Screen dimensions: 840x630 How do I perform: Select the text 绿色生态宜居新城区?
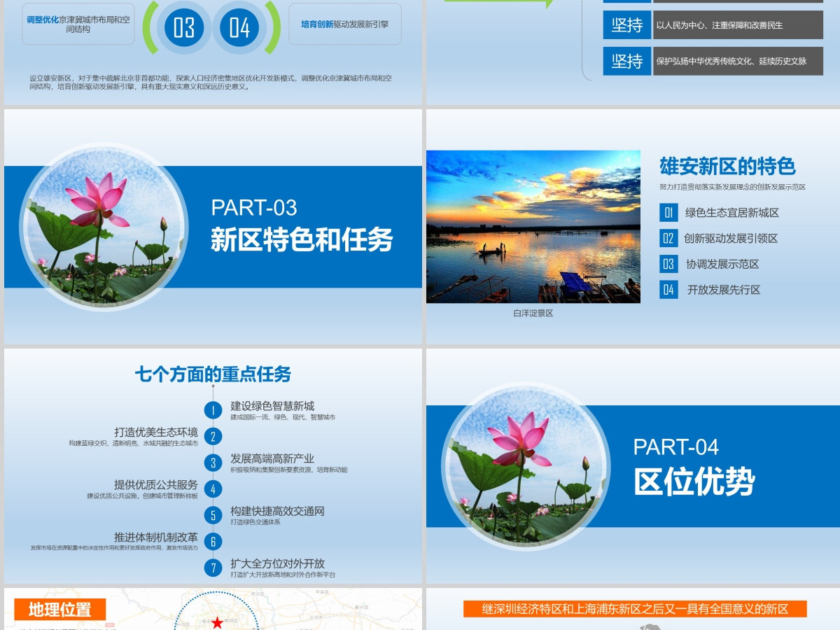(732, 213)
